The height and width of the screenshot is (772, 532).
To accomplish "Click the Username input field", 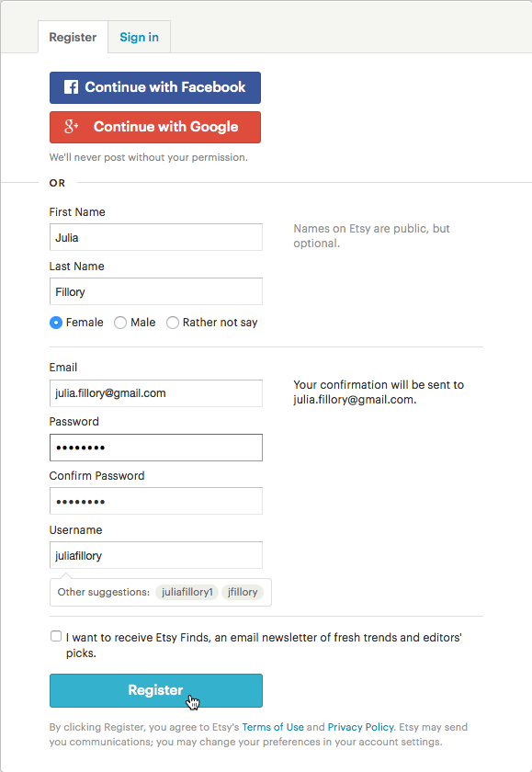I will click(x=156, y=555).
